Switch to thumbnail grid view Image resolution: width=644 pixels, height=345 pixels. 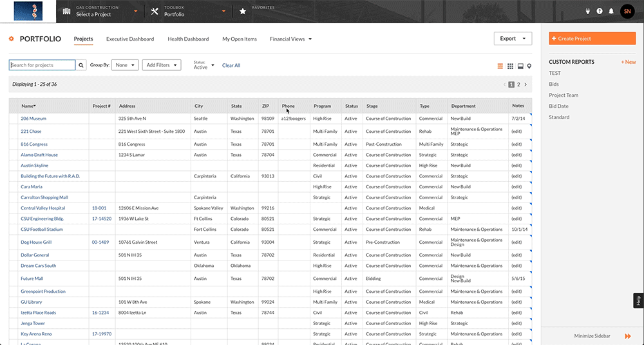[510, 66]
